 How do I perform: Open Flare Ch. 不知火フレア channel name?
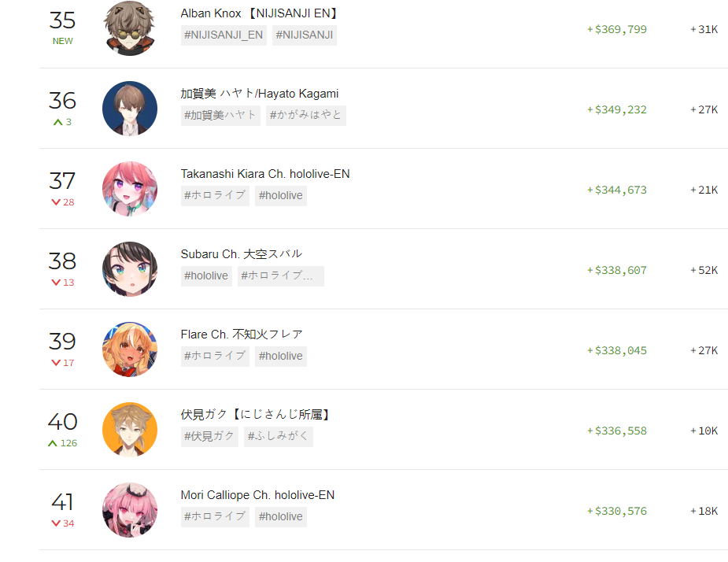[242, 335]
